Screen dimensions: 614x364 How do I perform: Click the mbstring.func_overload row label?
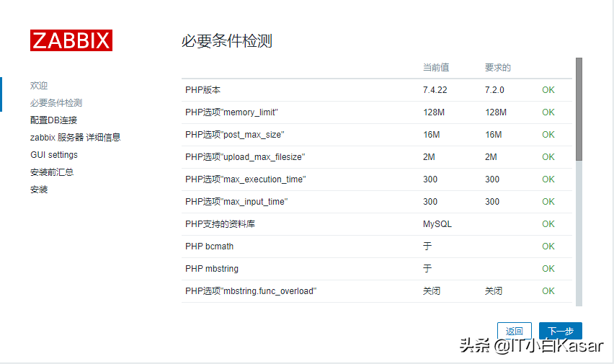pyautogui.click(x=251, y=291)
